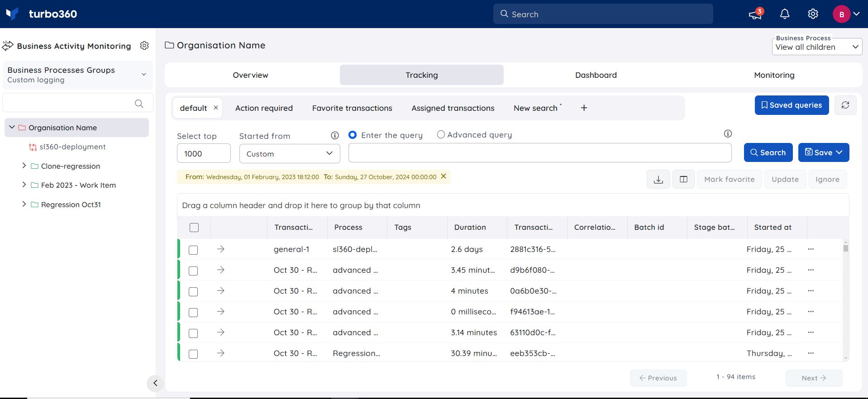The width and height of the screenshot is (868, 399).
Task: Open details arrow for the 3.45 minutes row
Action: (220, 270)
